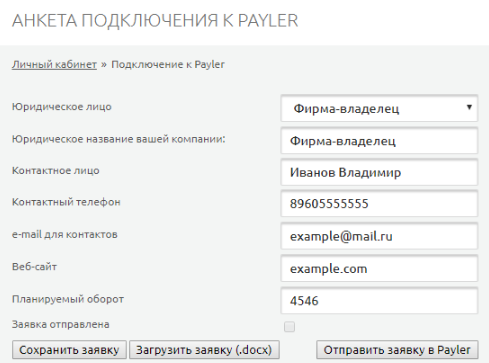The width and height of the screenshot is (489, 363).
Task: Expand the Юридическое лицо dropdown
Action: pos(379,108)
